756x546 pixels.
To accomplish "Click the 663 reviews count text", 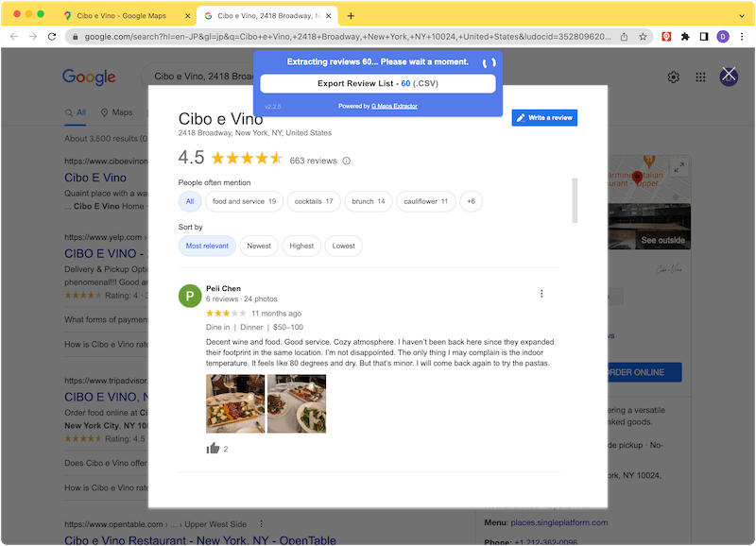I will [x=313, y=161].
